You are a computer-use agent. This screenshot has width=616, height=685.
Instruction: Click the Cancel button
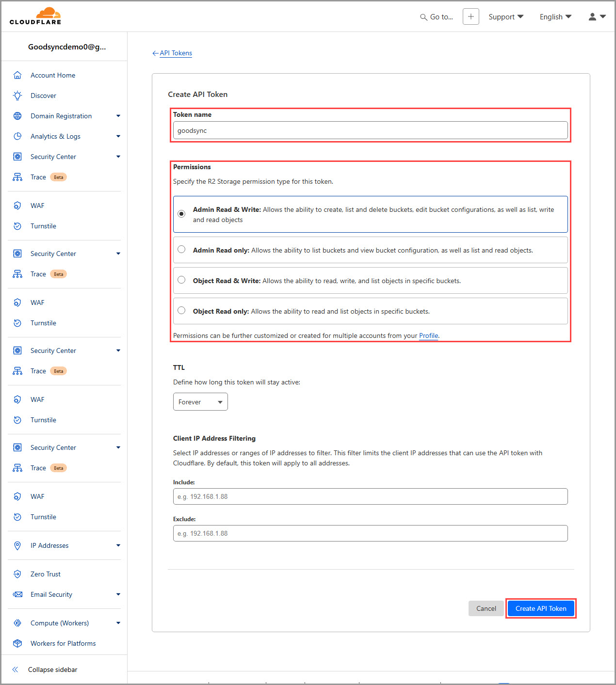486,608
